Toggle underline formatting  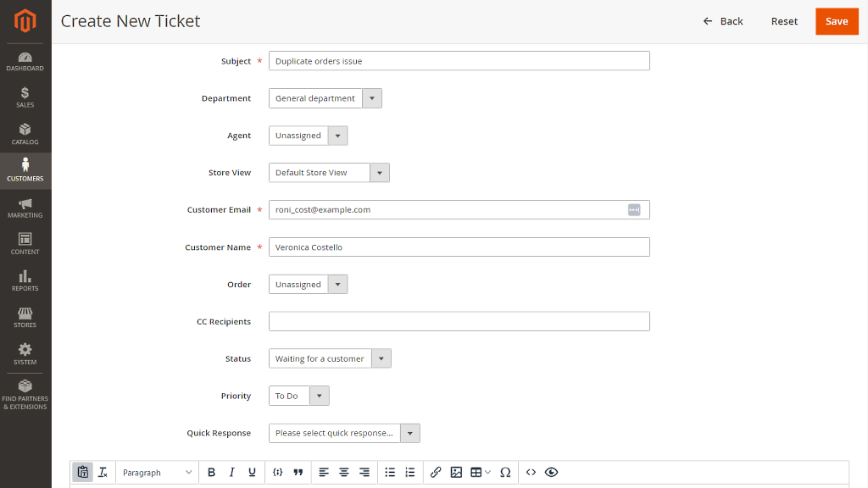click(x=252, y=472)
